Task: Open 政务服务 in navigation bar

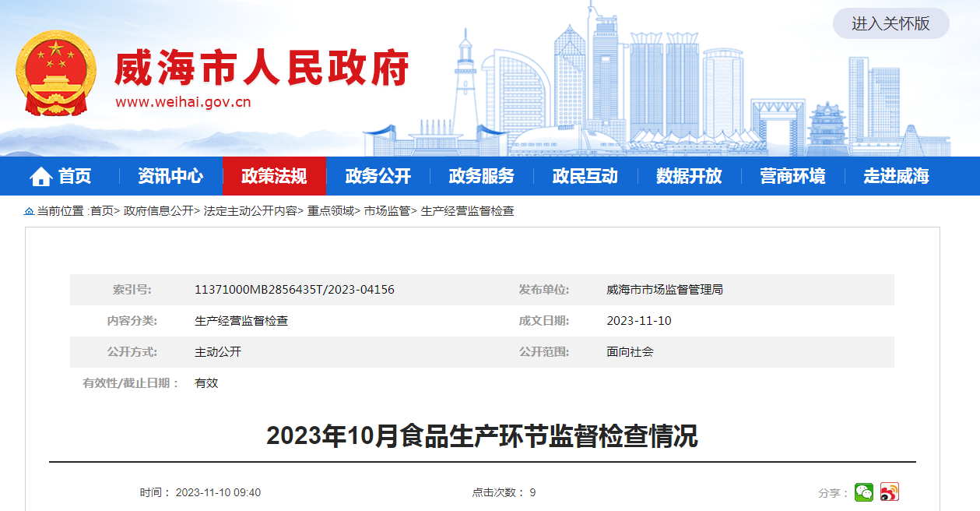Action: (x=481, y=177)
